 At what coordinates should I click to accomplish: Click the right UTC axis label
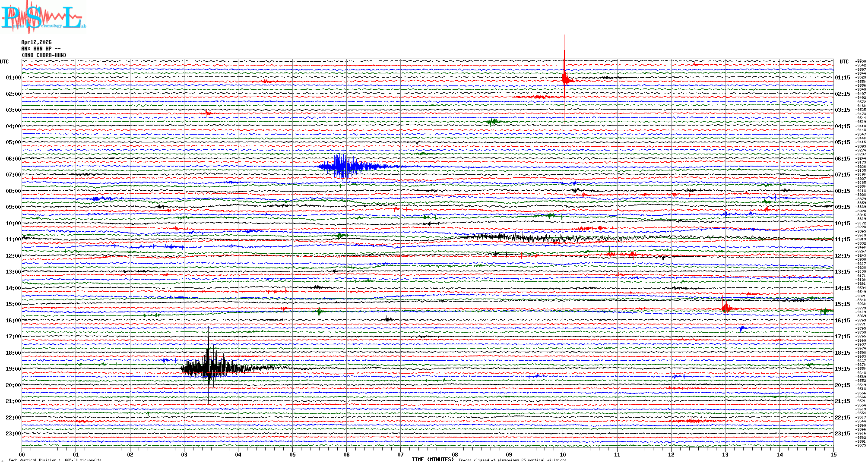point(844,62)
